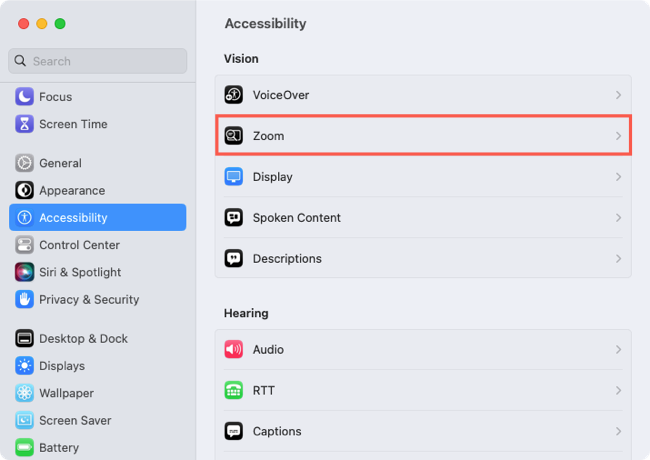Select Control Center in the sidebar
The height and width of the screenshot is (460, 650).
[x=97, y=245]
